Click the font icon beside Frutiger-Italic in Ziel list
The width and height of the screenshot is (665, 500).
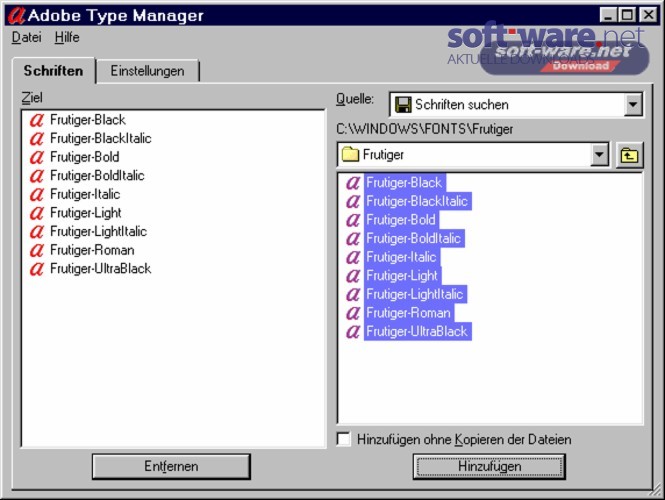pyautogui.click(x=37, y=195)
